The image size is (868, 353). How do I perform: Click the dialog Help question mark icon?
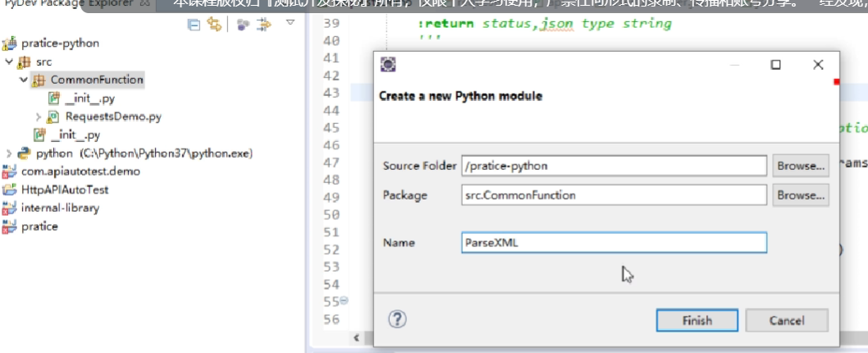[397, 319]
